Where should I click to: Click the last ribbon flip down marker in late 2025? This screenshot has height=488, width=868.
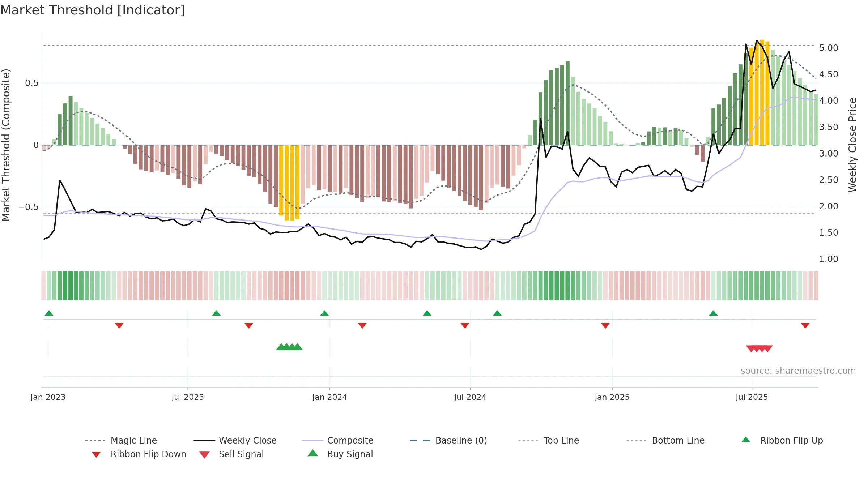[x=805, y=326]
